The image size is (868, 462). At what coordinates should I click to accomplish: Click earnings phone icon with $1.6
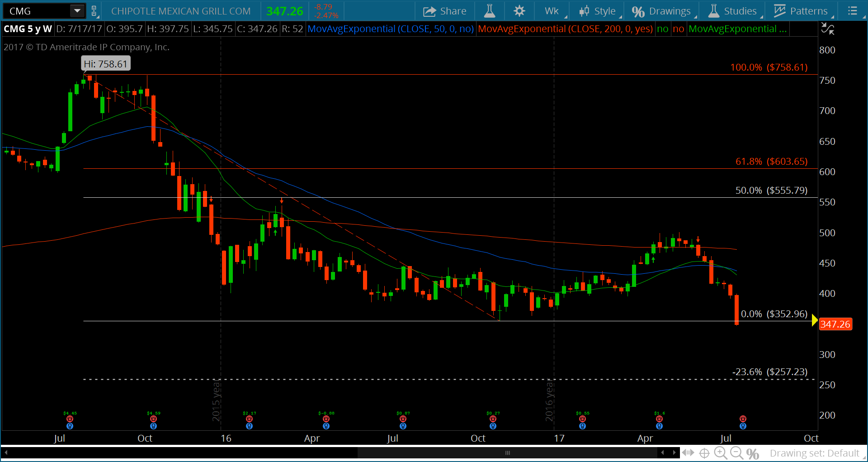click(659, 419)
